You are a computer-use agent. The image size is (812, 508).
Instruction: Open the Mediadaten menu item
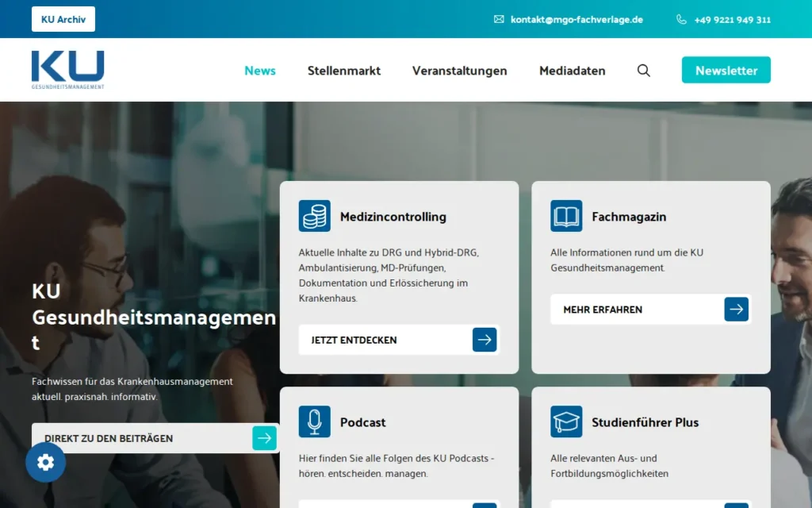(x=573, y=71)
